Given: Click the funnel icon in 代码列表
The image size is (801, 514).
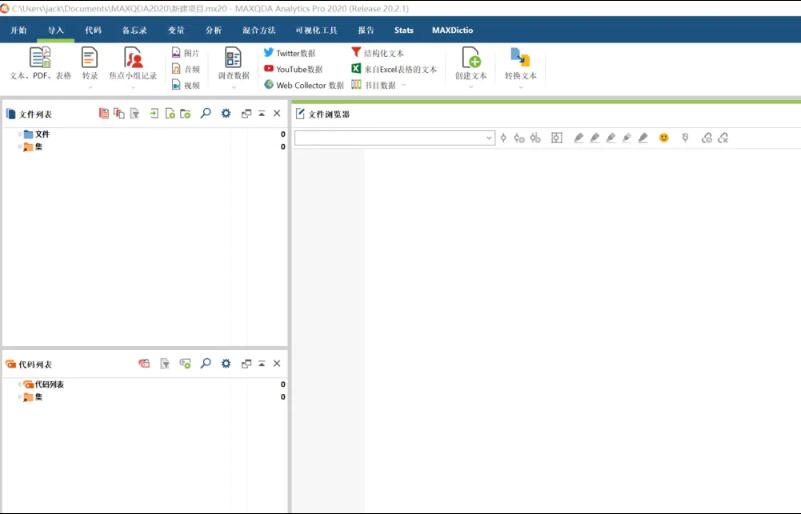Looking at the screenshot, I should 164,363.
